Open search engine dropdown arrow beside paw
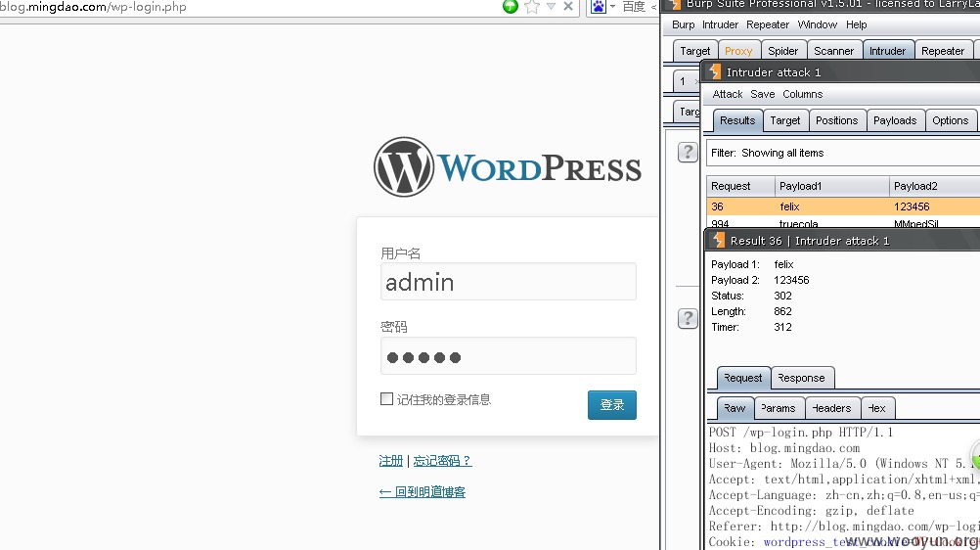This screenshot has height=550, width=980. [612, 7]
